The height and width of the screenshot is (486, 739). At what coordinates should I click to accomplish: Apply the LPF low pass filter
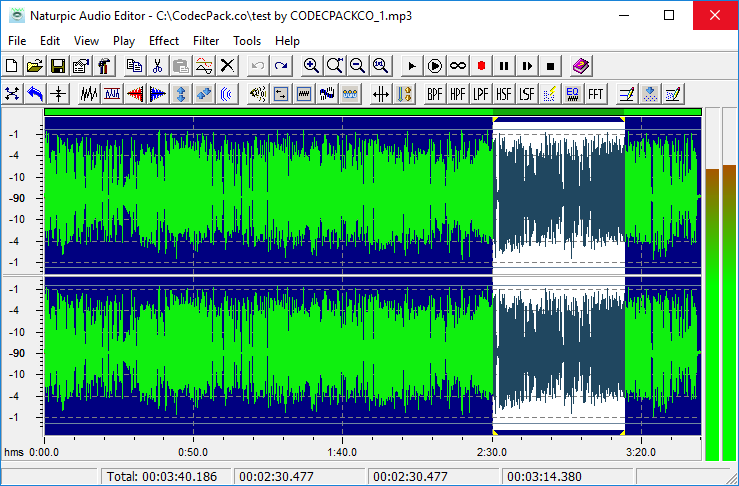[x=481, y=94]
